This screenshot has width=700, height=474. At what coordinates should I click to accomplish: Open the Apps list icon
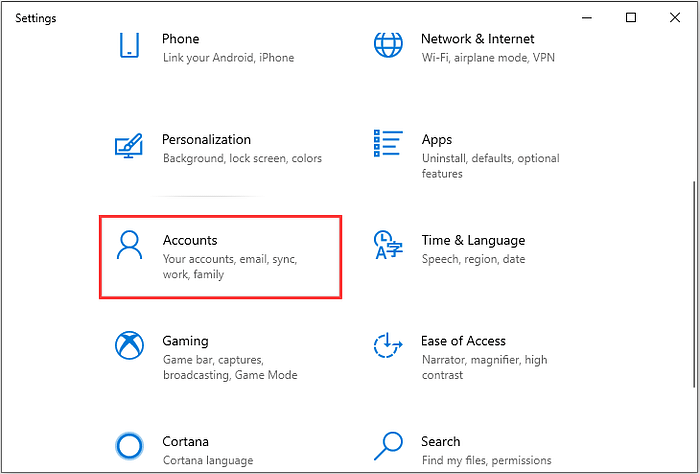tap(388, 143)
